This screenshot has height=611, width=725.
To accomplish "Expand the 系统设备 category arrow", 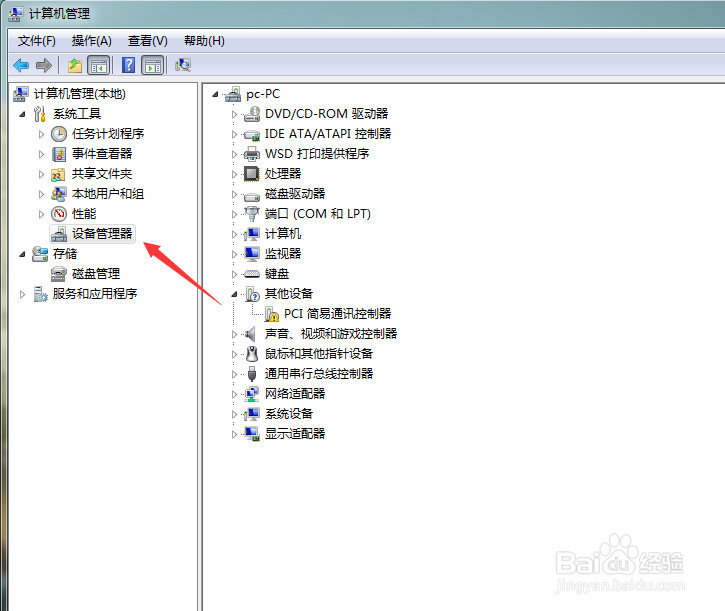I will 234,414.
